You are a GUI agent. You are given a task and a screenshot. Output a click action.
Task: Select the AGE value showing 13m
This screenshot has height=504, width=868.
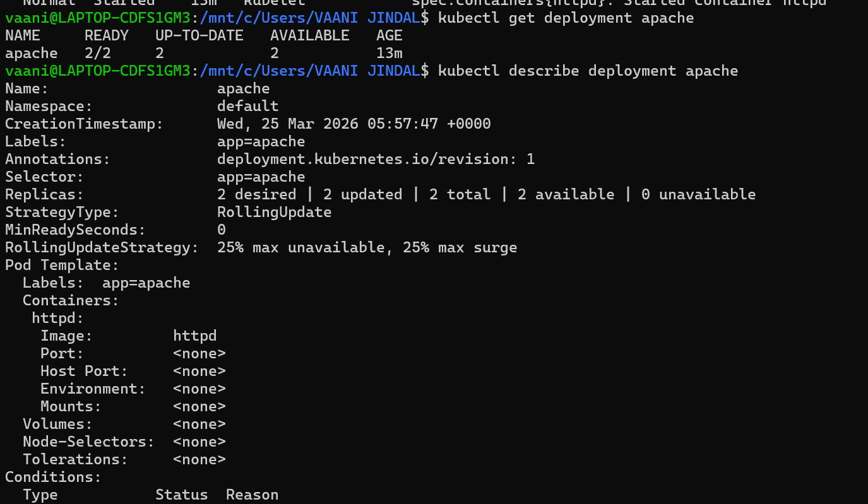389,53
